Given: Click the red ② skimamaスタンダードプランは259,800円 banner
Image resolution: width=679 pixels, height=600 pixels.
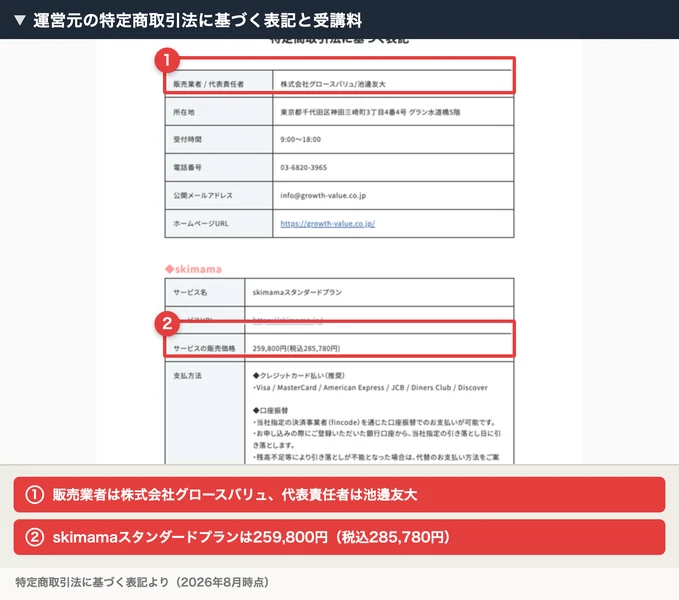Looking at the screenshot, I should coord(340,537).
